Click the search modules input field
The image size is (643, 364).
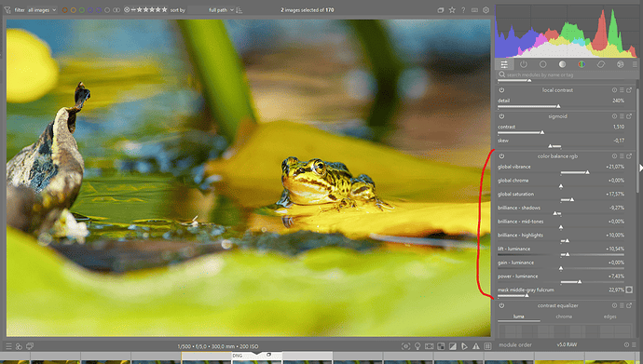coord(567,74)
